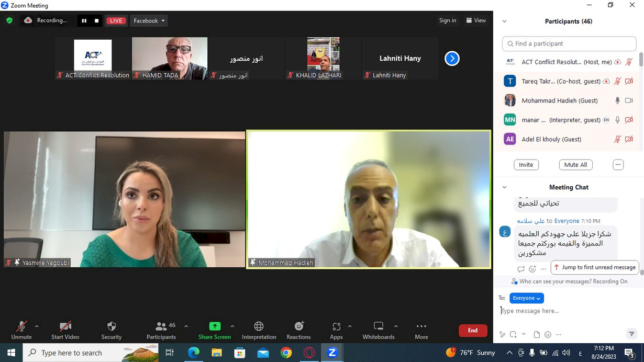Pause the recording
The height and width of the screenshot is (362, 644).
pos(84,20)
